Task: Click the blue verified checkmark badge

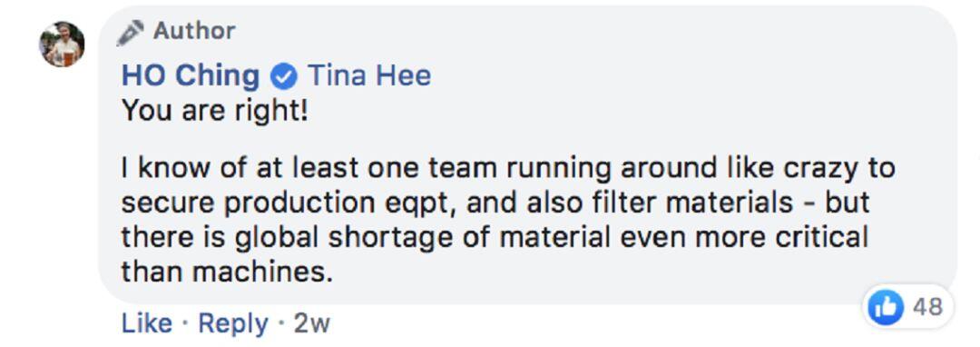Action: (x=282, y=77)
